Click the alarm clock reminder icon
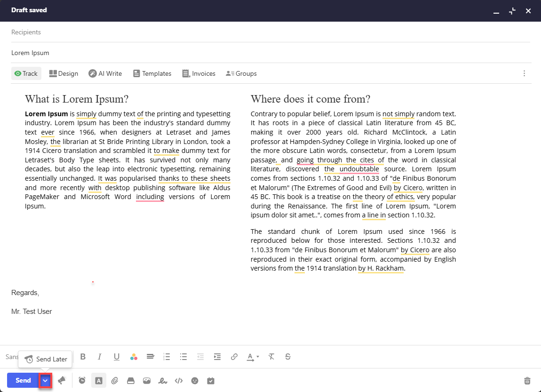This screenshot has height=392, width=541. point(82,381)
